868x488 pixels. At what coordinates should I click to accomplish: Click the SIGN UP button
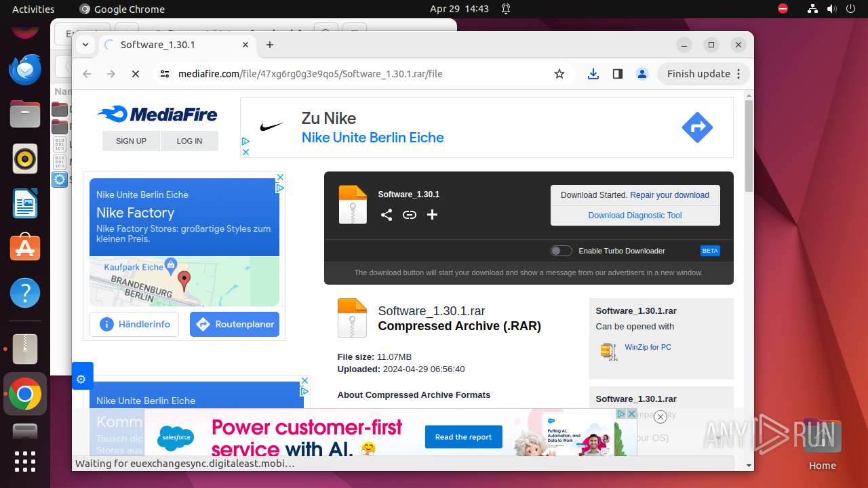click(131, 141)
